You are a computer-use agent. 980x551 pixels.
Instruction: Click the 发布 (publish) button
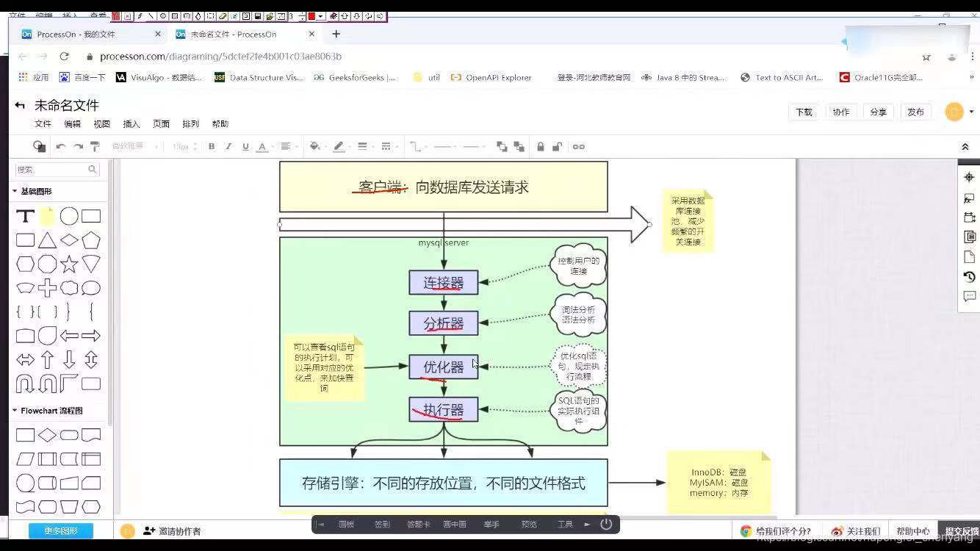[x=916, y=112]
